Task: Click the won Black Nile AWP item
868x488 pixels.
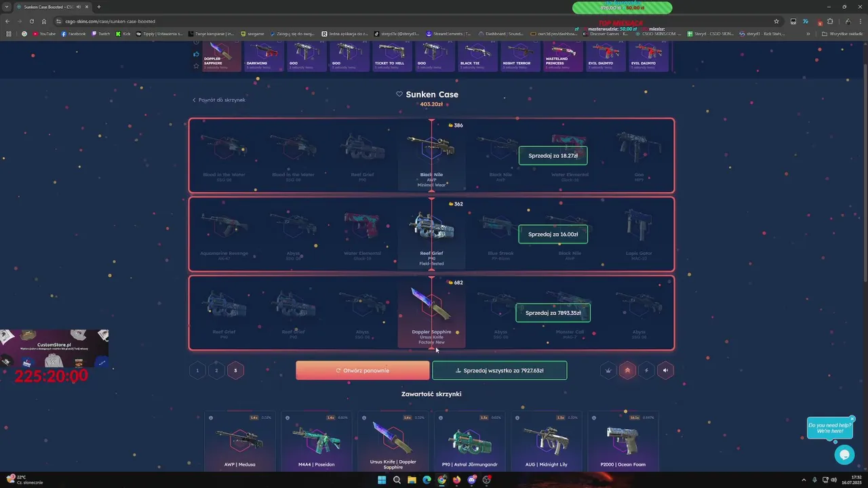Action: (431, 155)
